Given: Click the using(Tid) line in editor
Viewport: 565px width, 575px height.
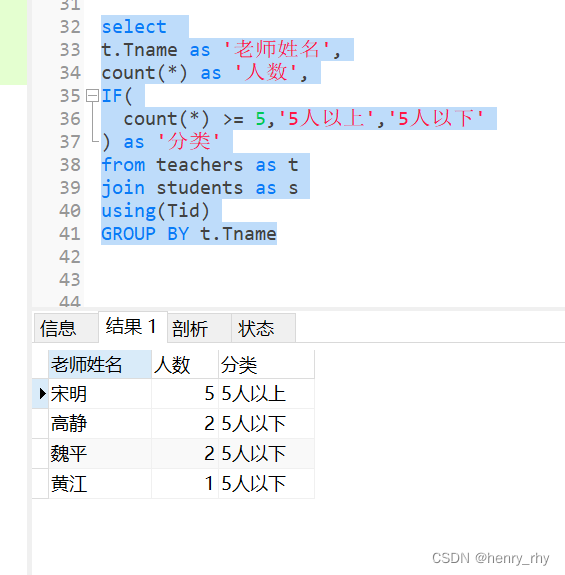Looking at the screenshot, I should click(x=155, y=211).
